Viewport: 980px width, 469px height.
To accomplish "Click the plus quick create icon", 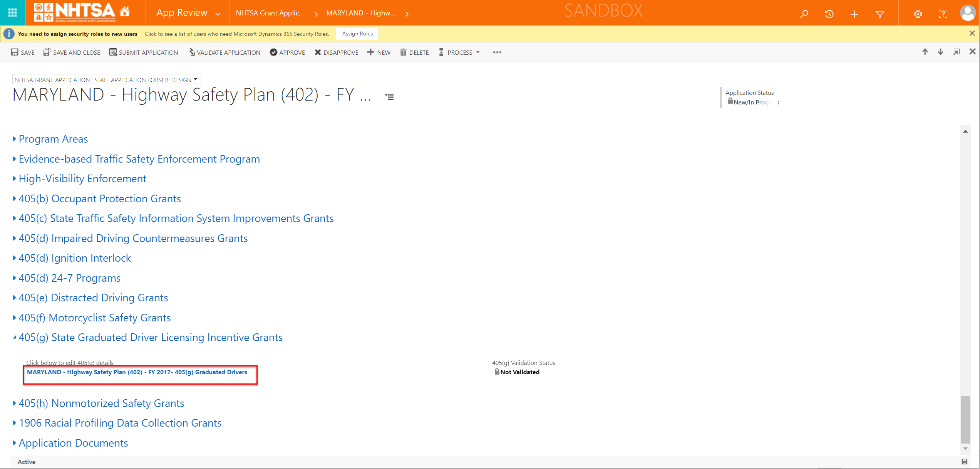I will 854,14.
